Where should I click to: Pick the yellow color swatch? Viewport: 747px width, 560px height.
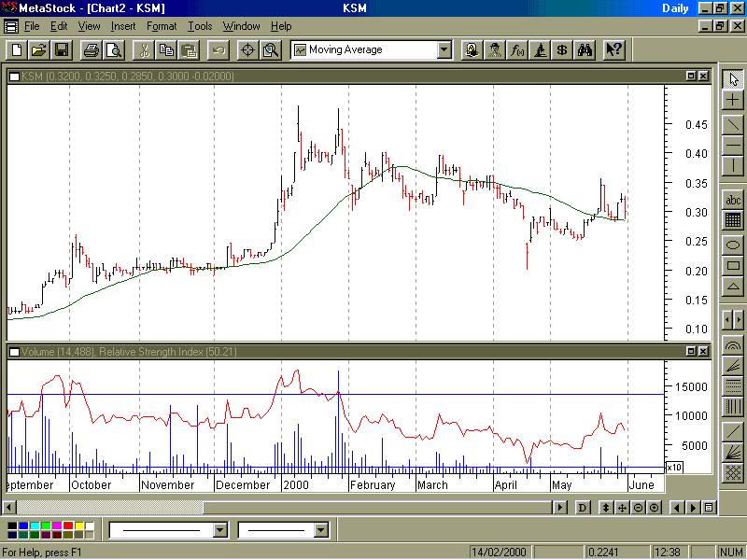[79, 525]
